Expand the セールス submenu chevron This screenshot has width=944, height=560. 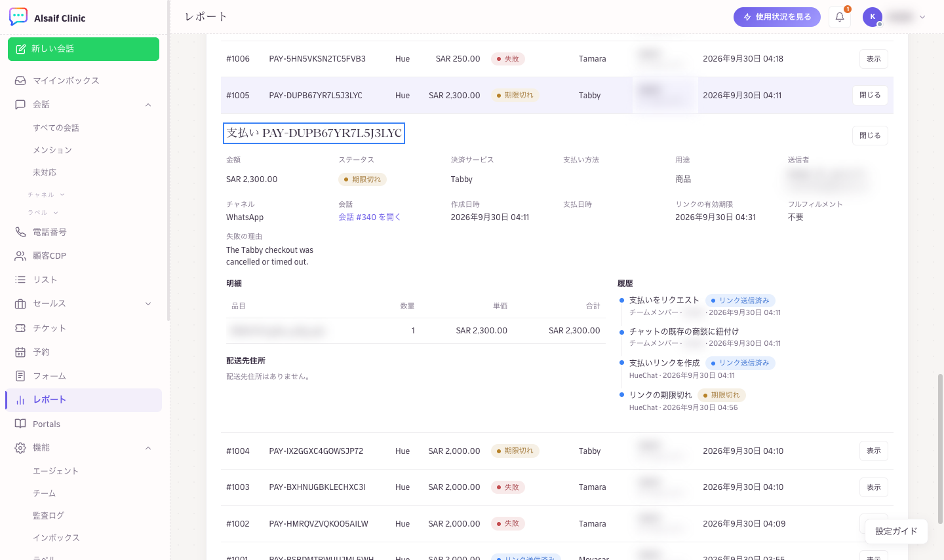coord(148,304)
